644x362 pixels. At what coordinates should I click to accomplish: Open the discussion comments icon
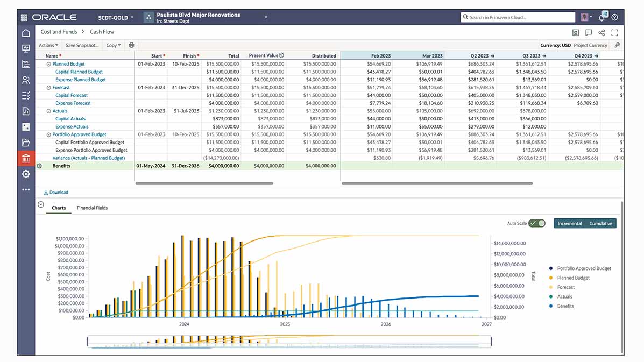tap(589, 33)
